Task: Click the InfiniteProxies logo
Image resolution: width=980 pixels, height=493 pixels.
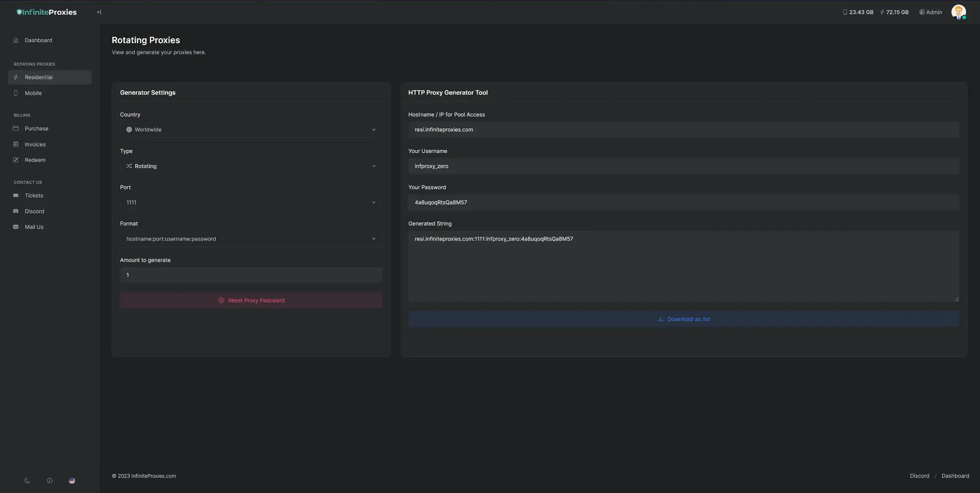Action: (x=47, y=12)
